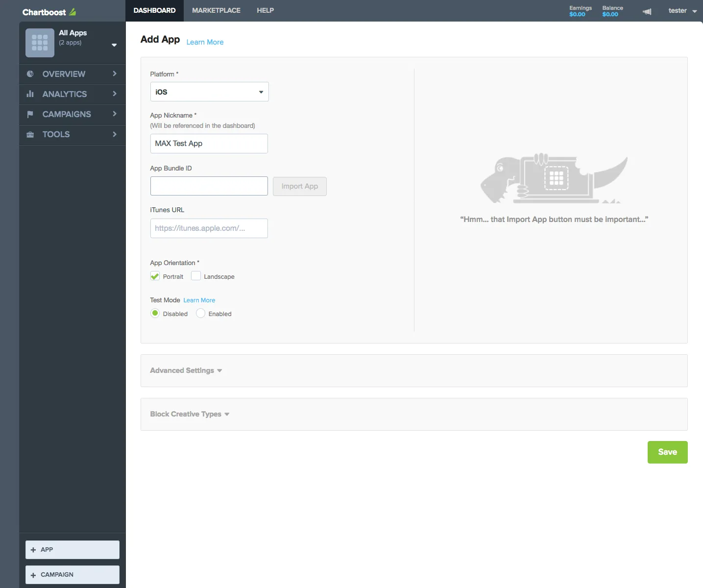703x588 pixels.
Task: Expand the Overview menu chevron
Action: tap(115, 73)
